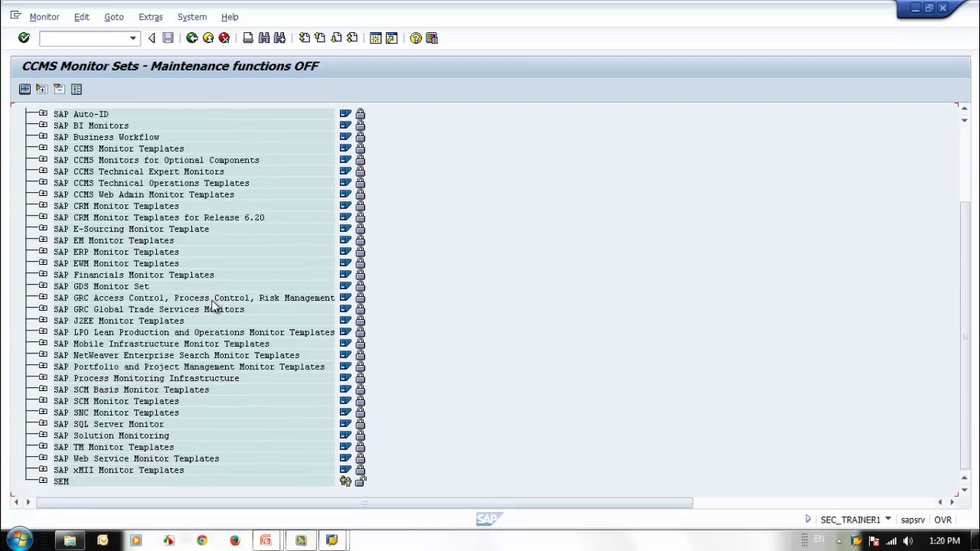Click the Collapse Subtree icon in application toolbar
The height and width of the screenshot is (551, 980).
click(59, 90)
